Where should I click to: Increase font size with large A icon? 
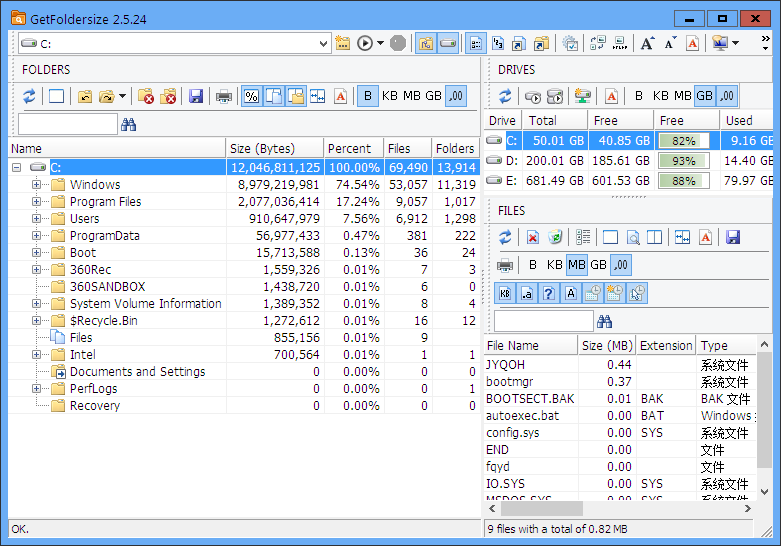(647, 43)
